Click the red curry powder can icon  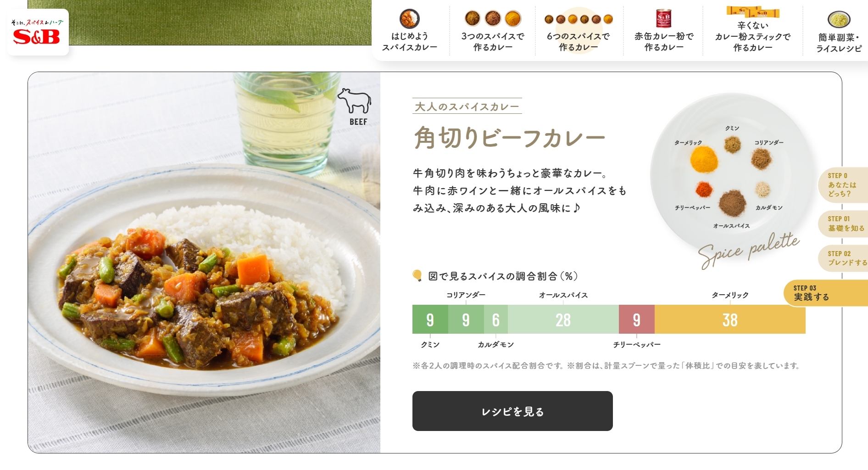click(x=663, y=19)
